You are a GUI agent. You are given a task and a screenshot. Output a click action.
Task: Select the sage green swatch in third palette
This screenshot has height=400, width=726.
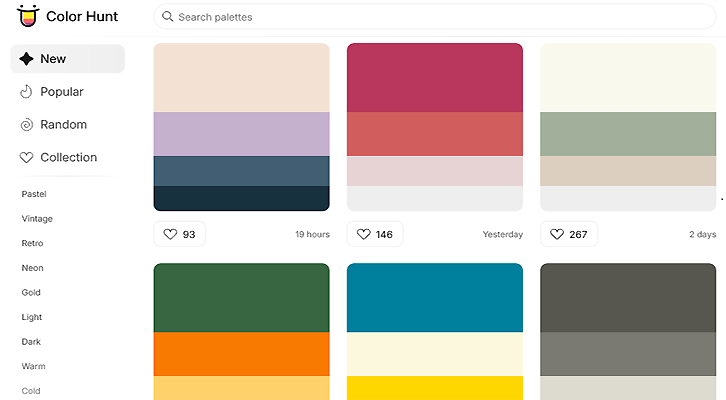pyautogui.click(x=628, y=134)
